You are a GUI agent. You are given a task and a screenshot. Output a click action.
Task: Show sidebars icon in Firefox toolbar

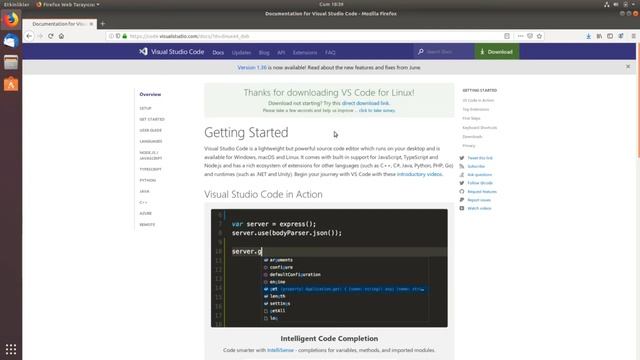point(610,36)
